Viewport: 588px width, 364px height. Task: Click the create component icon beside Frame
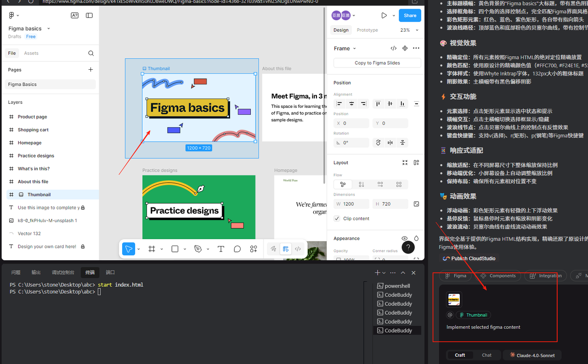point(405,48)
